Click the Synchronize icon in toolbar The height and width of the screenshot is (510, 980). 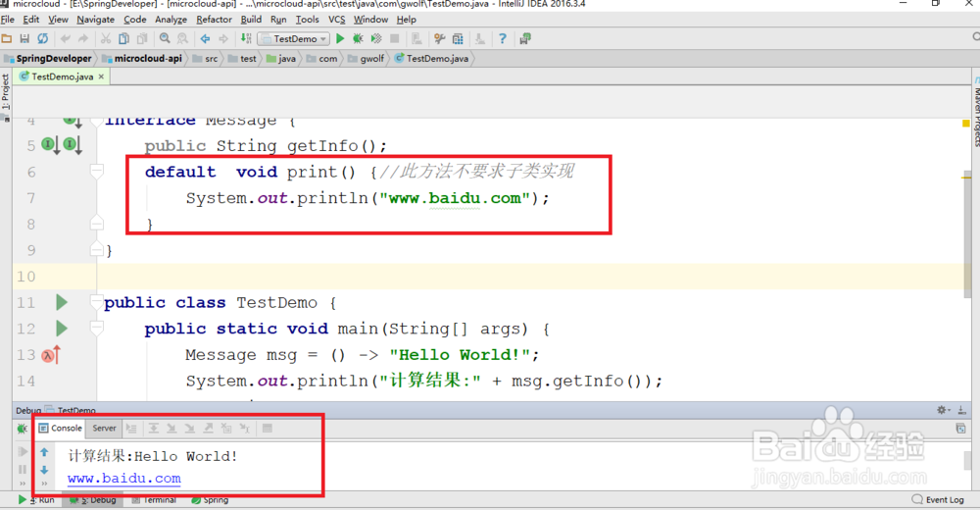[x=42, y=39]
